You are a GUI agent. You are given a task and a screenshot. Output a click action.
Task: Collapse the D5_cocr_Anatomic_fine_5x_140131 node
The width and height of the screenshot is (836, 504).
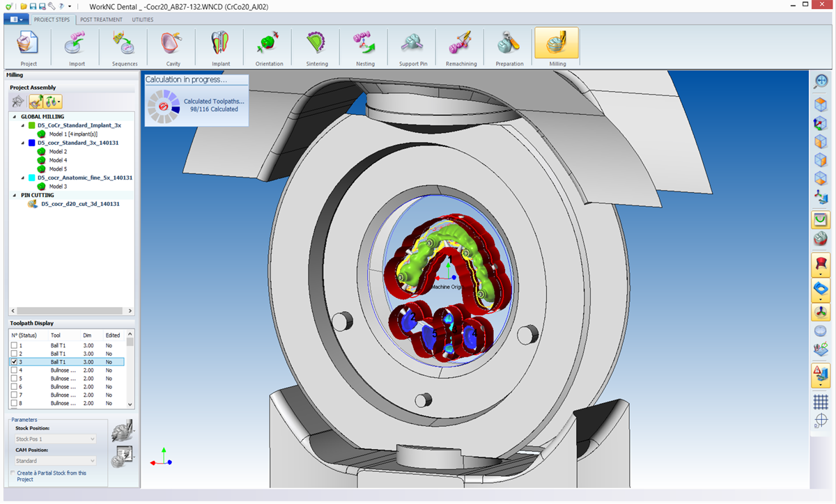tap(23, 178)
